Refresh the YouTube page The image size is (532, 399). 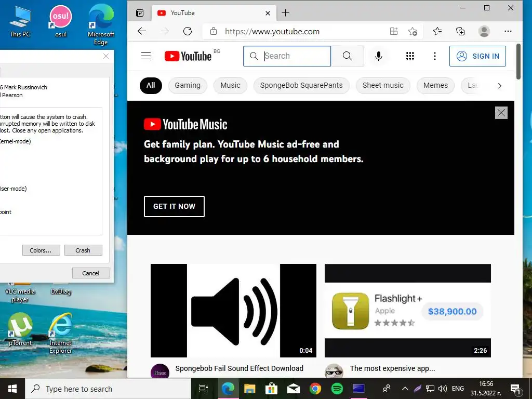tap(188, 31)
